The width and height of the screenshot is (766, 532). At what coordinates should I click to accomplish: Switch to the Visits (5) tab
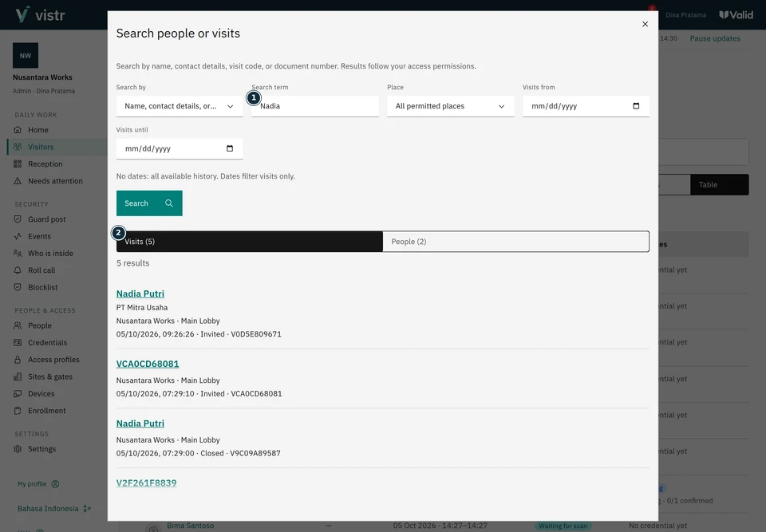tap(250, 242)
